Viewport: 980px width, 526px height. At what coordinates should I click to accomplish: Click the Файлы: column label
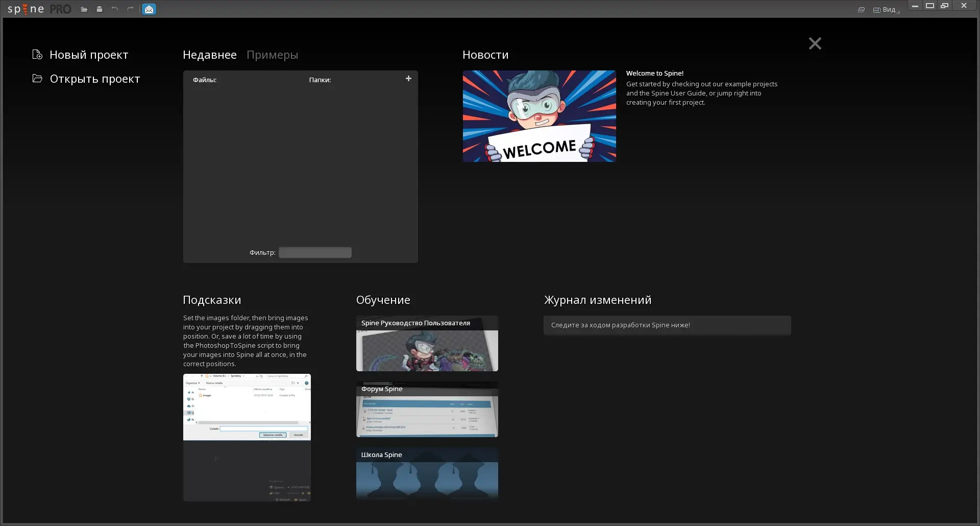(205, 80)
